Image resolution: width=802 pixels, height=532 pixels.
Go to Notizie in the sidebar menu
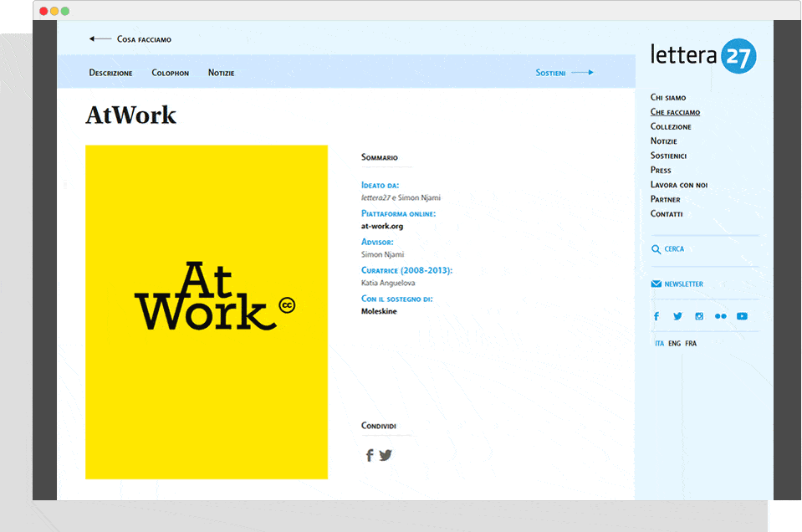pos(663,141)
